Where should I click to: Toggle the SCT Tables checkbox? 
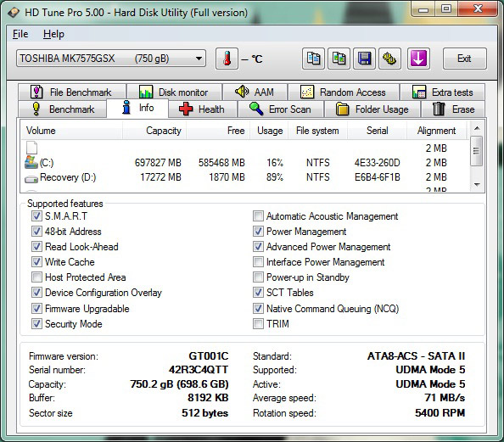coord(258,293)
